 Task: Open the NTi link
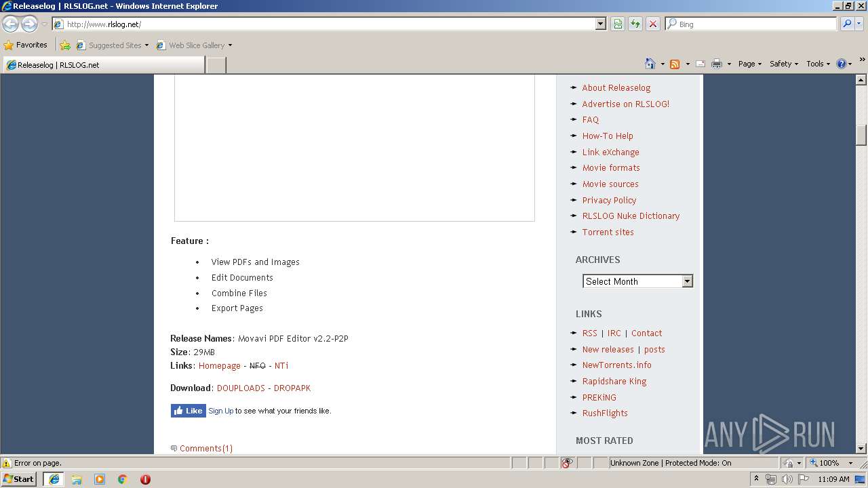tap(281, 366)
